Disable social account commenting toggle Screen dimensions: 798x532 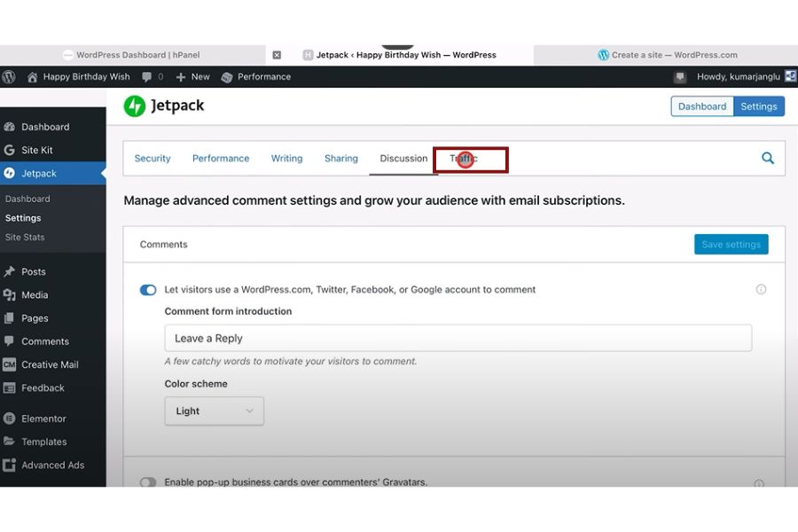pyautogui.click(x=148, y=290)
